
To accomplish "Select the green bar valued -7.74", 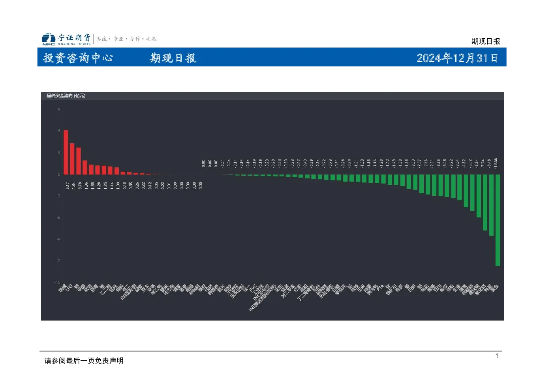I will 485,203.
